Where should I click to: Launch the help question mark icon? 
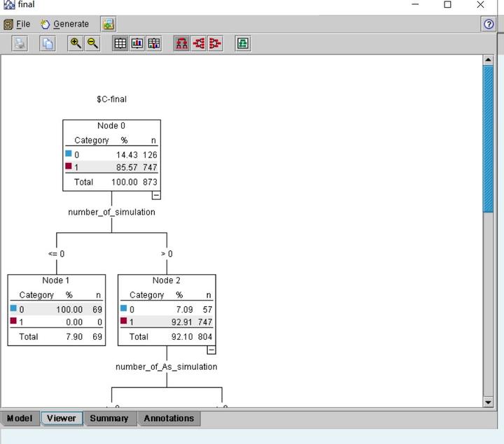[489, 24]
